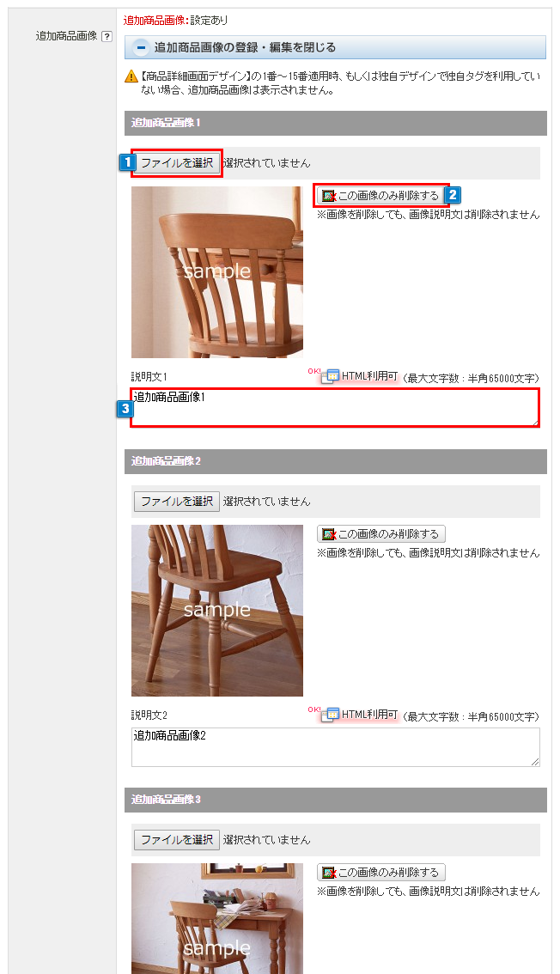Click the second chair legs sample thumbnail
The image size is (560, 974).
click(217, 611)
